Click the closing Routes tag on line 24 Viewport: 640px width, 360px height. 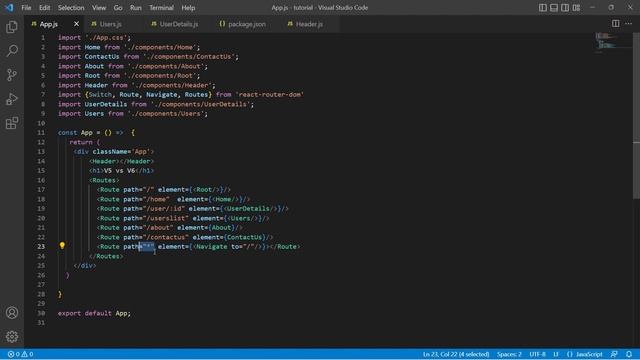point(106,256)
